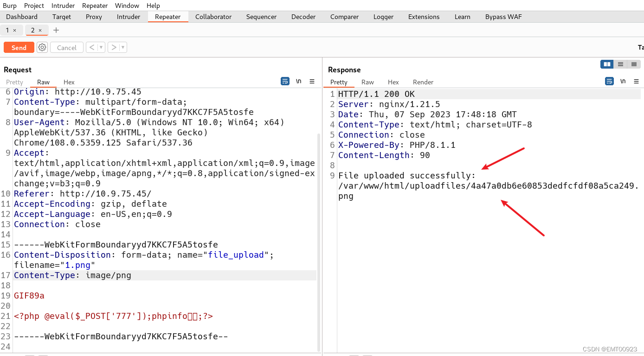Select the Response Pretty view

click(x=339, y=82)
